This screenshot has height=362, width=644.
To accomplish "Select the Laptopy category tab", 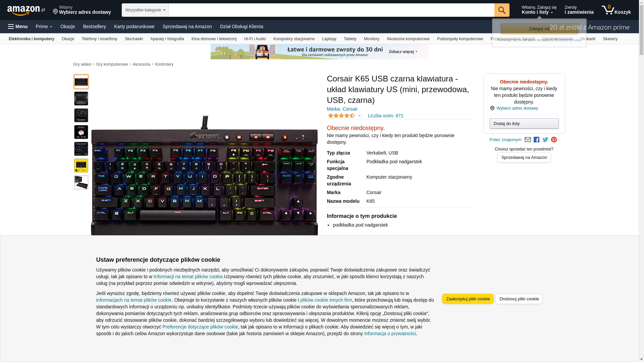I will pos(329,39).
